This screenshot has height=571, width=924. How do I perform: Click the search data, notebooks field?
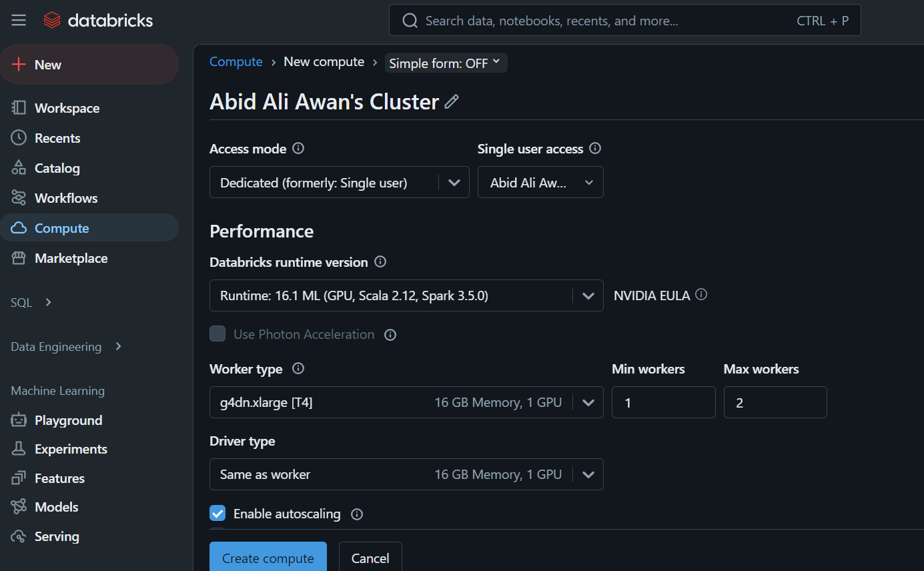(x=625, y=21)
